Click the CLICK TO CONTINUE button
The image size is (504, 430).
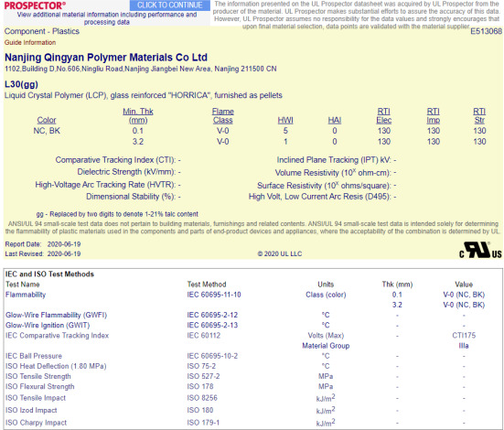click(170, 5)
